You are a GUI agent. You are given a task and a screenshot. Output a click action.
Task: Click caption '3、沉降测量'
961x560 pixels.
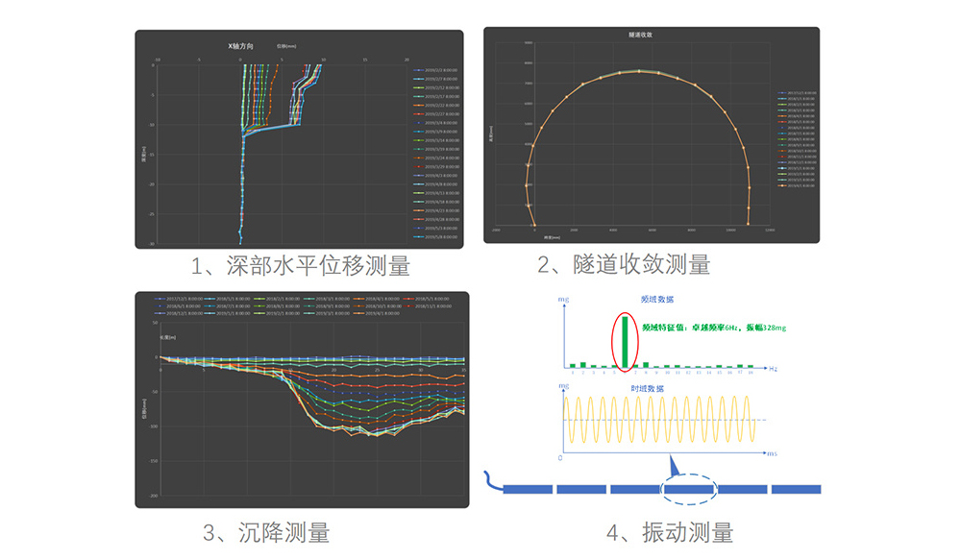coord(266,532)
